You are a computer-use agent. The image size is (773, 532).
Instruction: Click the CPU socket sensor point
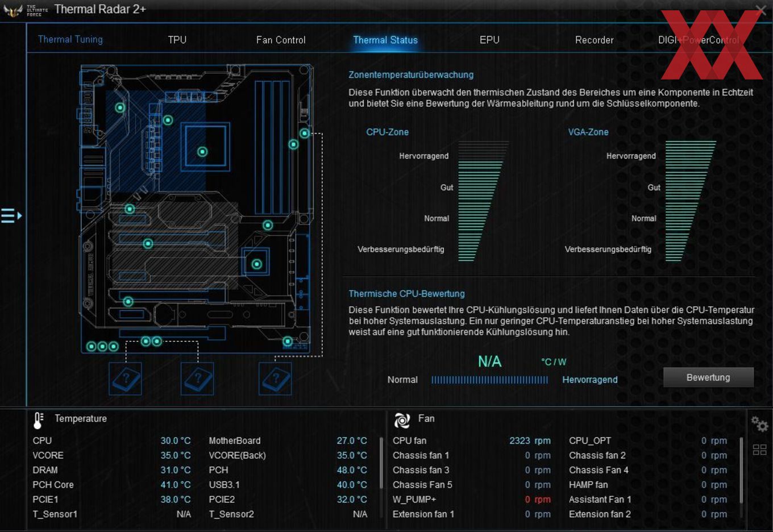coord(202,152)
